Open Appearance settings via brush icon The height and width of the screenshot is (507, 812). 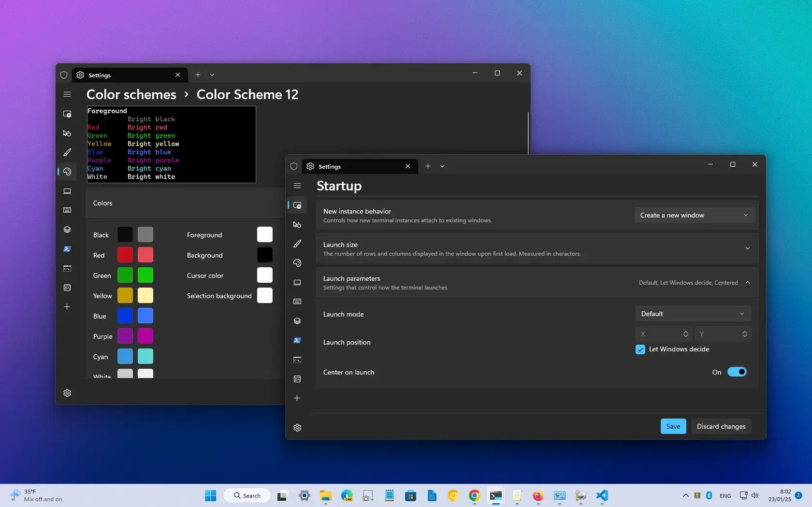(297, 244)
